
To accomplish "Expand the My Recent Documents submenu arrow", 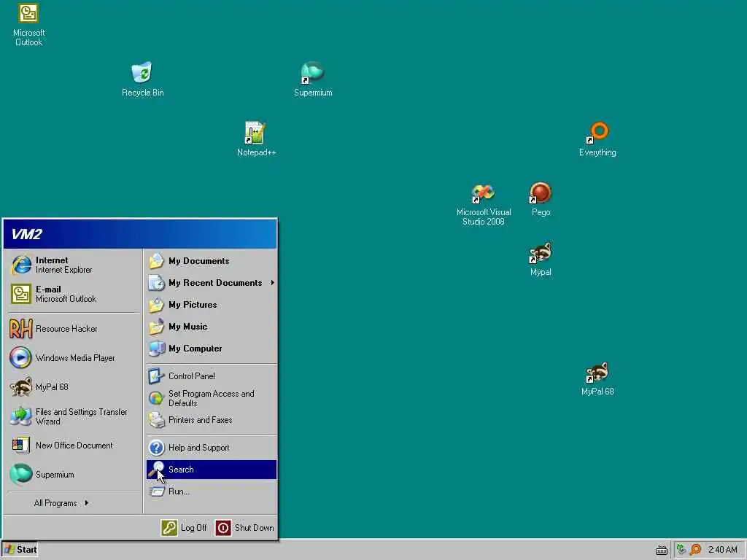I will (273, 283).
